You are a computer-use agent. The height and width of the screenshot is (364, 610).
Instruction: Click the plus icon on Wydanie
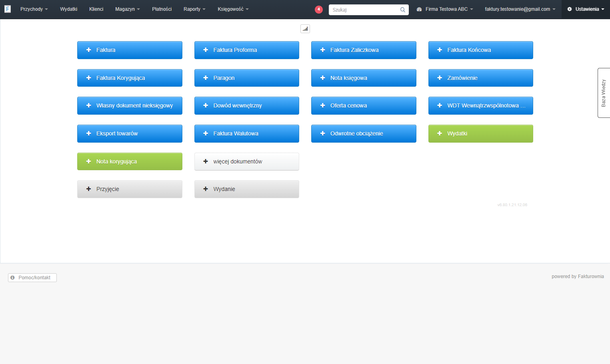coord(206,189)
